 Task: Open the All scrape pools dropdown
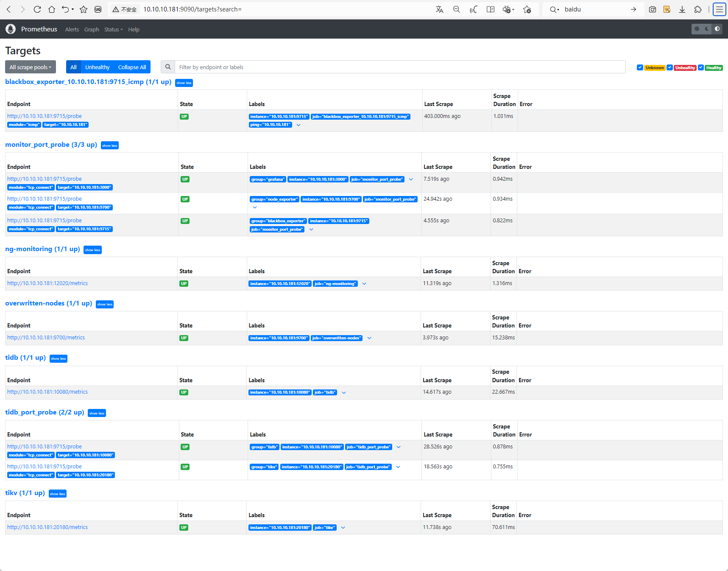[x=31, y=67]
